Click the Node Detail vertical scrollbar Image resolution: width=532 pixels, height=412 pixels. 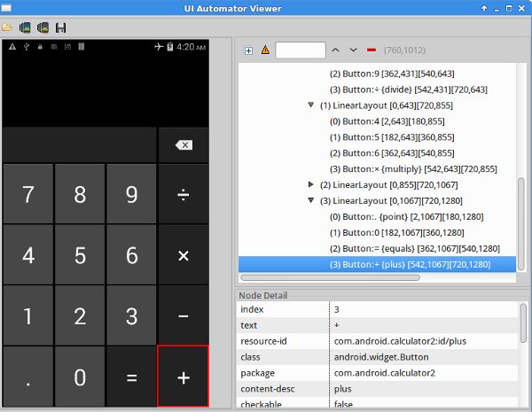pyautogui.click(x=523, y=323)
